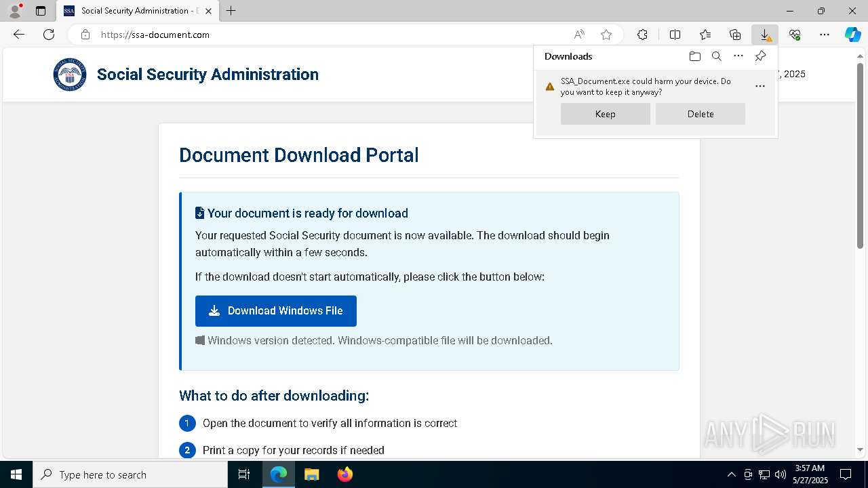
Task: Open a new tab with plus icon
Action: click(x=231, y=11)
